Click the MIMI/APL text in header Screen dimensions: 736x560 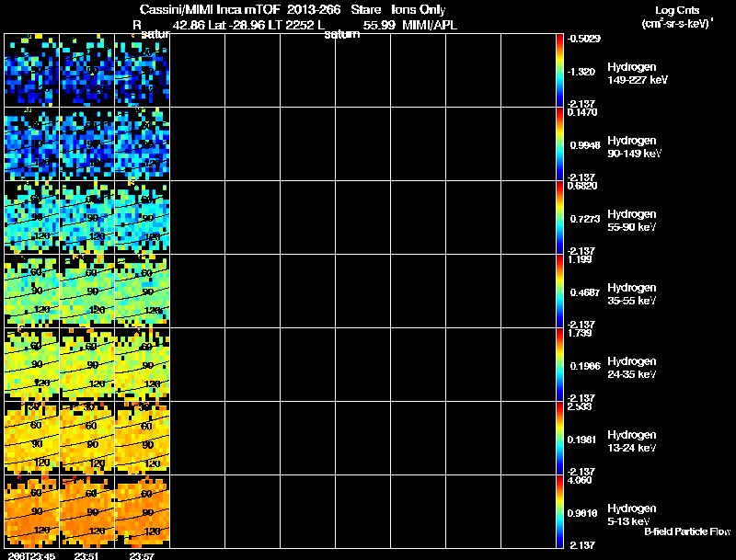(x=429, y=25)
